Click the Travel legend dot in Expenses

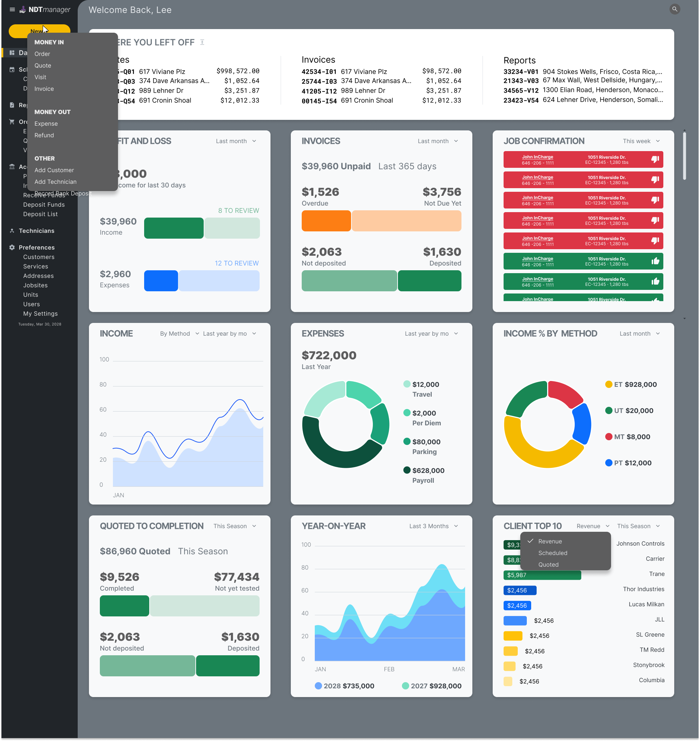[x=407, y=384]
